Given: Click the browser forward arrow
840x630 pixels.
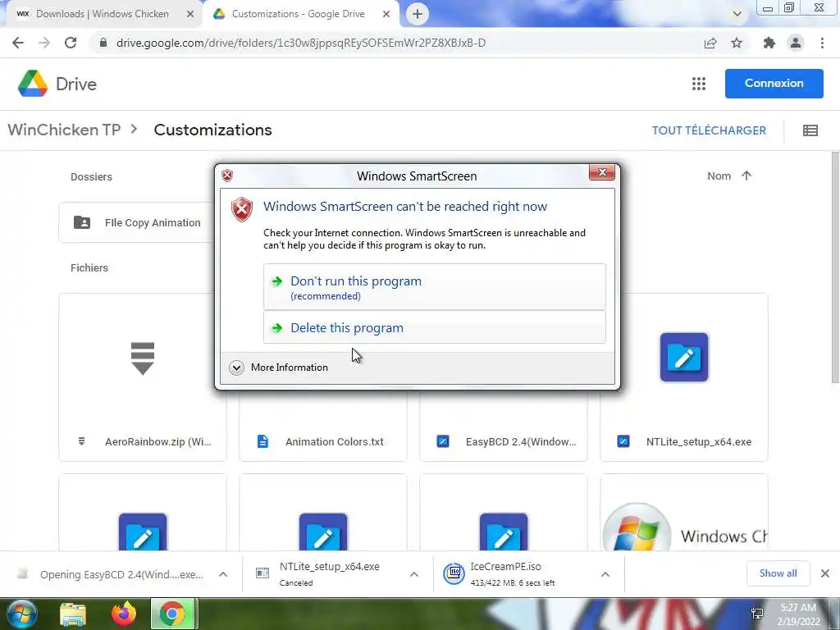Looking at the screenshot, I should coord(44,43).
